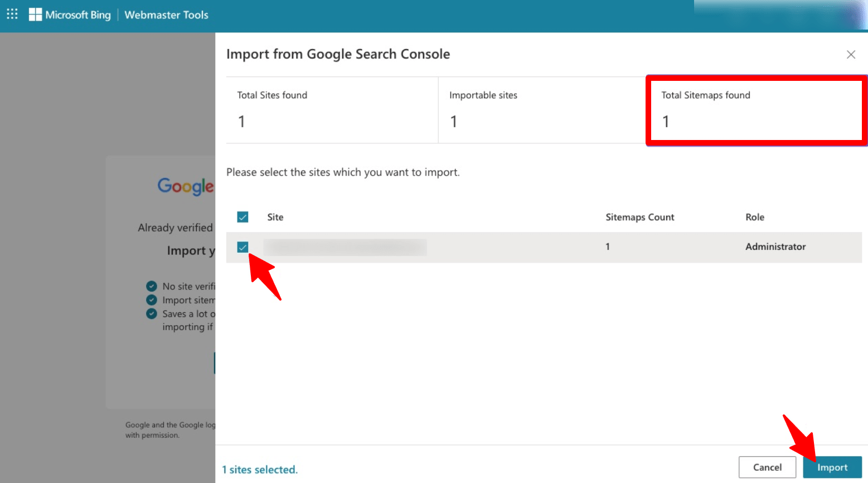Click the Google logo in background page
Viewport: 868px width, 483px height.
point(186,187)
